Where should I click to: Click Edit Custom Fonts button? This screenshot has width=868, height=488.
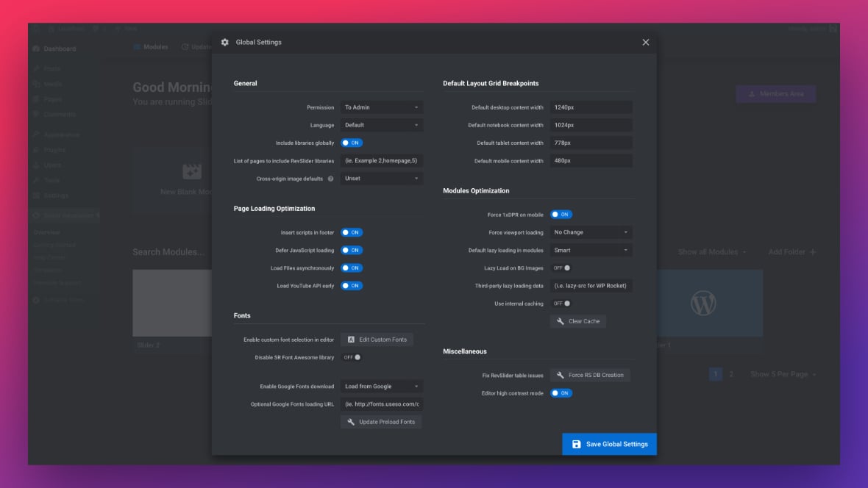click(377, 340)
